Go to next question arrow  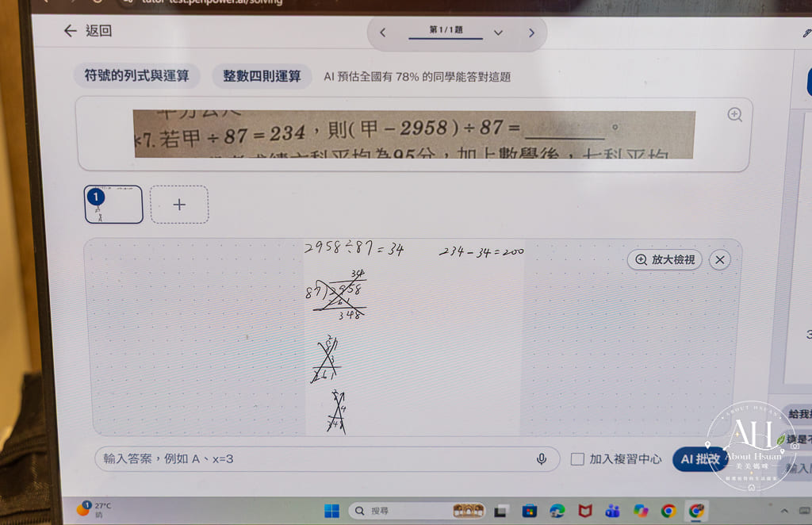[531, 33]
